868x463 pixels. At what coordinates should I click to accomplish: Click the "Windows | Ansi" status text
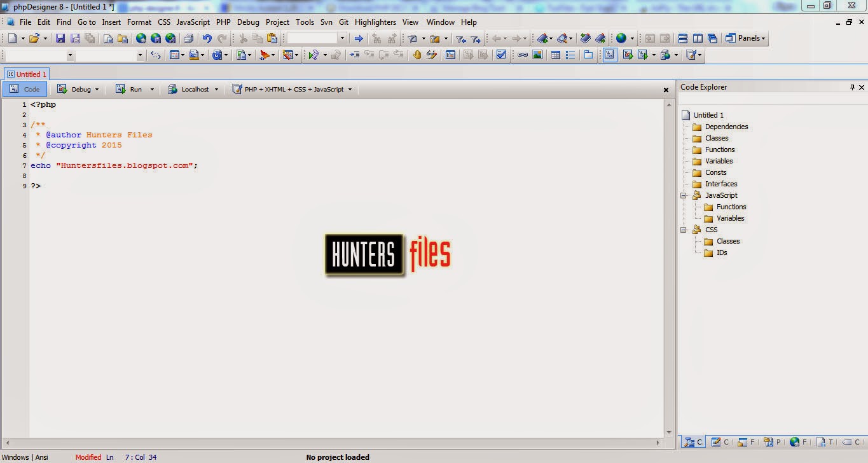click(x=25, y=457)
